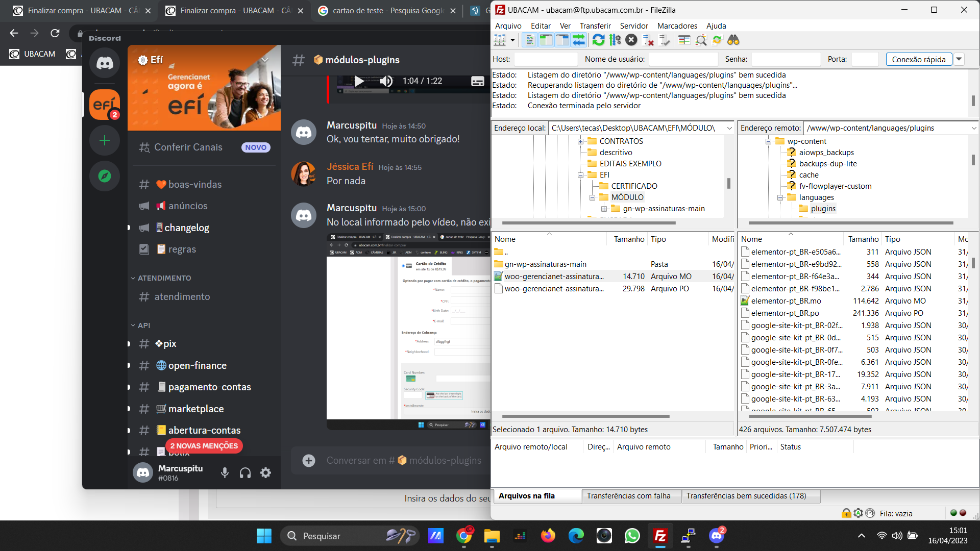Image resolution: width=980 pixels, height=551 pixels.
Task: Click the reconnect to last server icon
Action: coord(664,40)
